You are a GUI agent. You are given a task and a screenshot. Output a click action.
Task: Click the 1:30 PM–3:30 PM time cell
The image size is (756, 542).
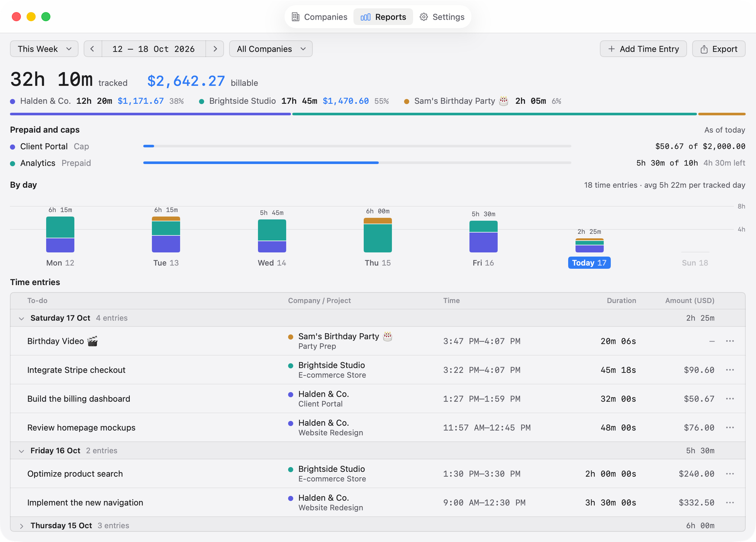coord(481,474)
